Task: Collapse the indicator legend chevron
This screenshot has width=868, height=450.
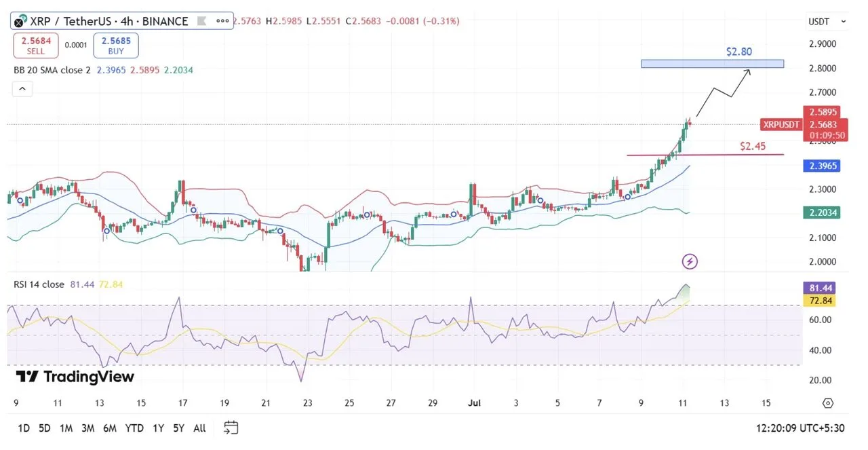Action: [22, 89]
